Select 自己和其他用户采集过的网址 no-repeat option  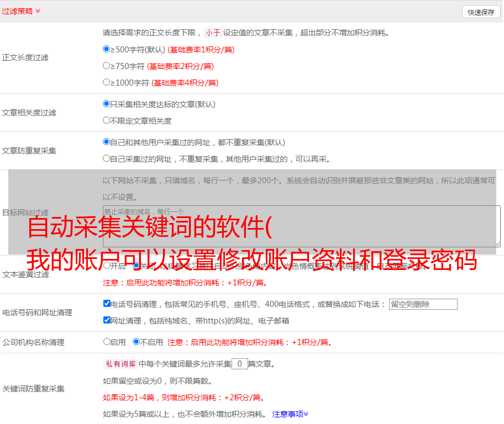click(x=107, y=142)
